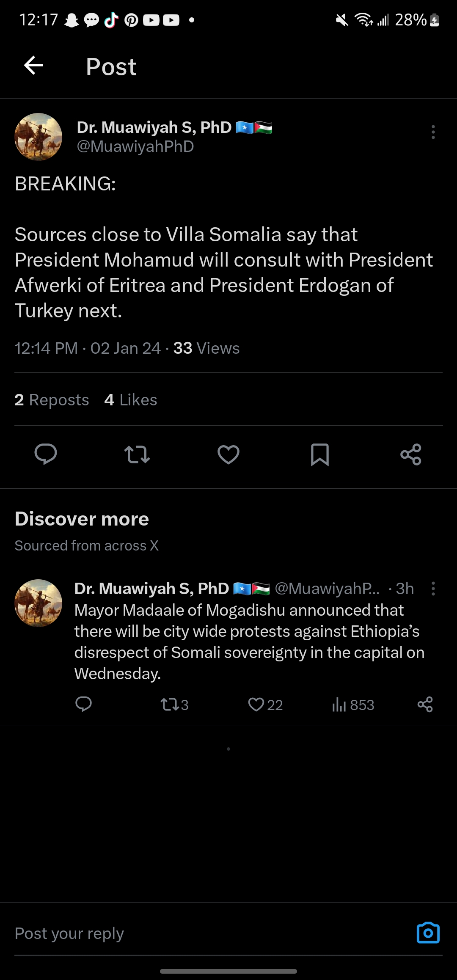The width and height of the screenshot is (457, 980).
Task: Open the camera to attach reply photo
Action: [x=428, y=933]
